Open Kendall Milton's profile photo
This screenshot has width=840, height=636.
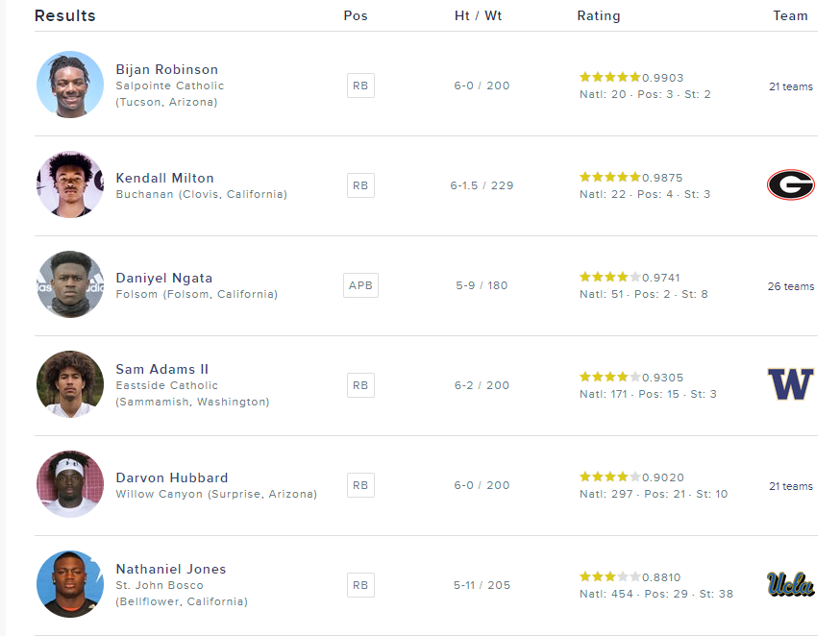pyautogui.click(x=70, y=184)
